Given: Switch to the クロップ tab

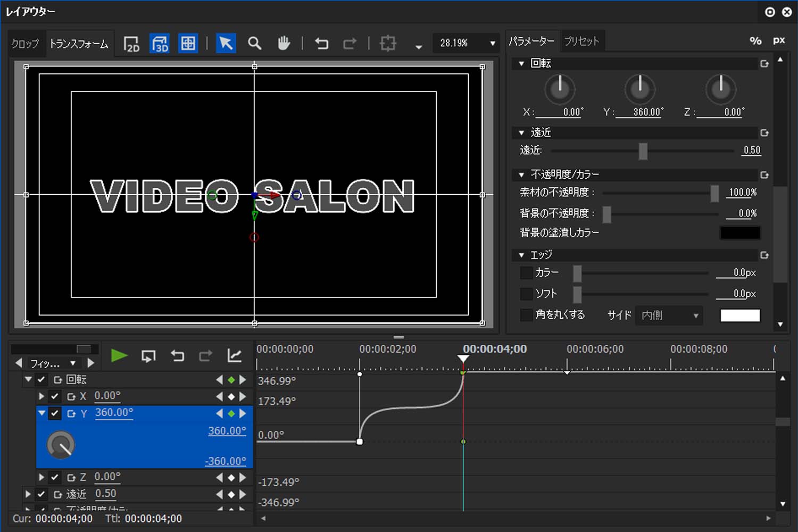Looking at the screenshot, I should click(x=25, y=44).
